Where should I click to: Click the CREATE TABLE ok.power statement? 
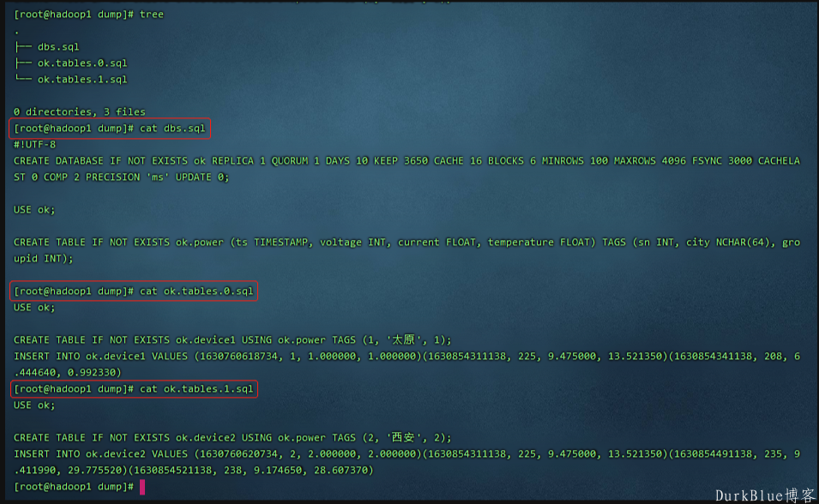pos(406,250)
